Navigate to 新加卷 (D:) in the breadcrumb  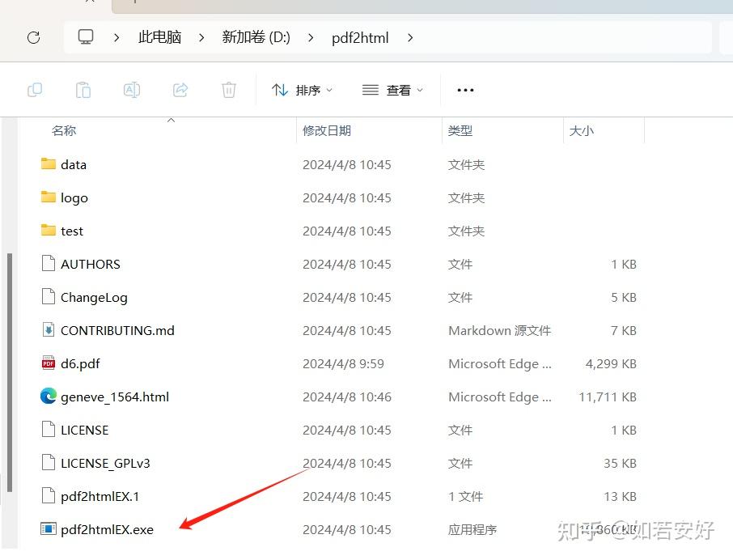(256, 37)
